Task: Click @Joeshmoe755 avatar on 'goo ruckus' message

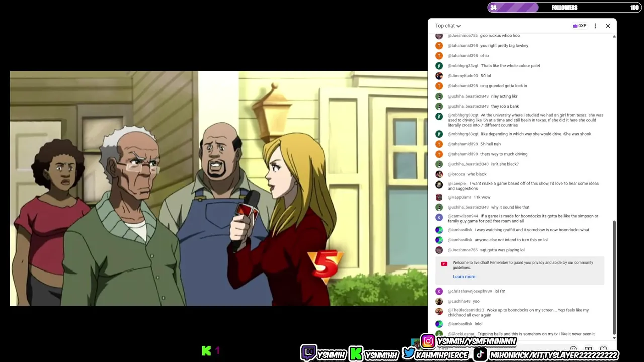Action: [x=439, y=36]
